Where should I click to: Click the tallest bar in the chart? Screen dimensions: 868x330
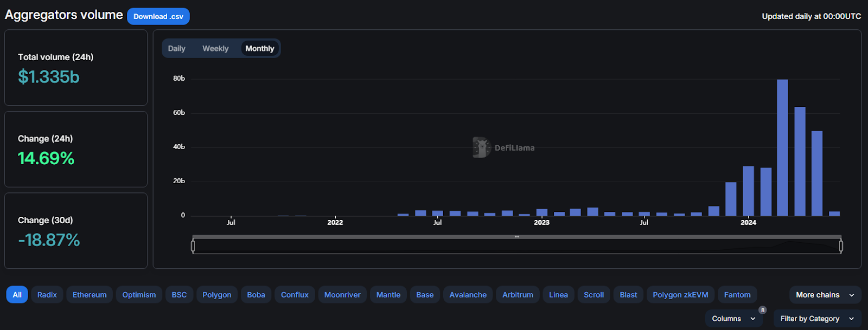point(782,147)
